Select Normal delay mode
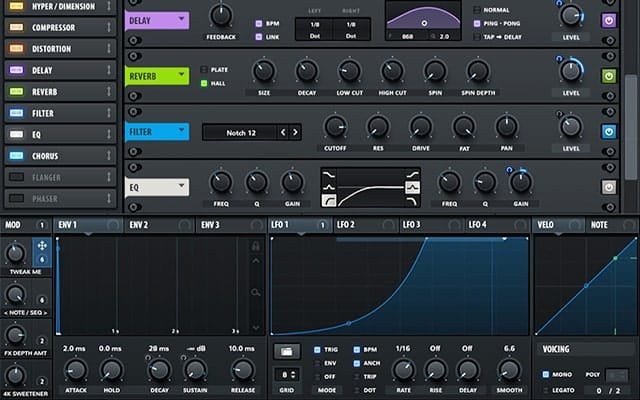Screen dimensions: 640x400 pos(477,10)
